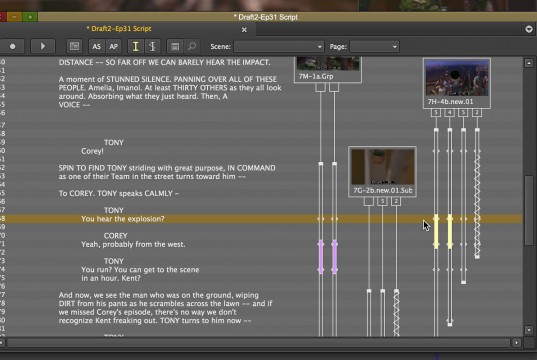537x360 pixels.
Task: Open the Page dropdown
Action: coord(374,47)
